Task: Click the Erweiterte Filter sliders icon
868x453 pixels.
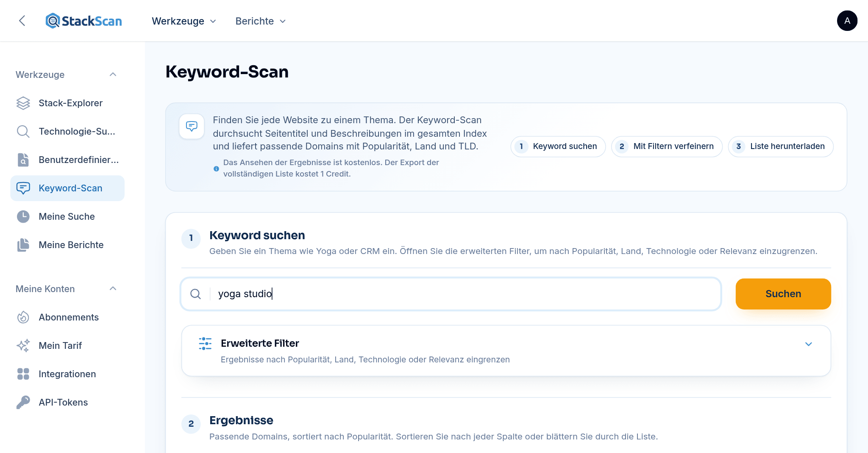Action: point(206,343)
